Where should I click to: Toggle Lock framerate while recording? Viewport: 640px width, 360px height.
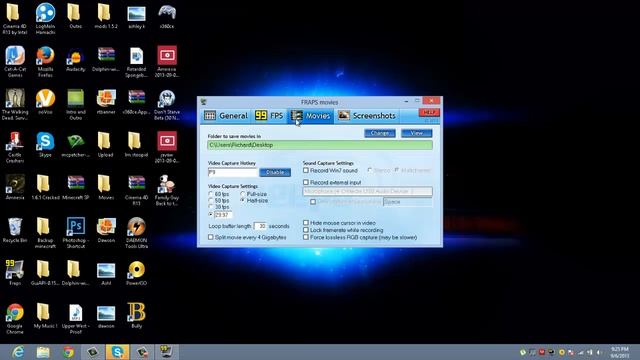tap(306, 230)
